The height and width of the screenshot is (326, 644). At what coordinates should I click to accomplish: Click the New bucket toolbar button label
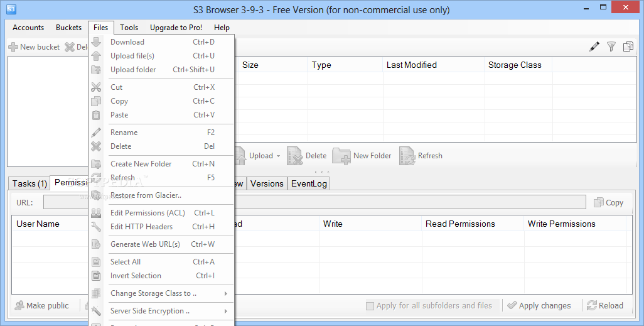(x=40, y=47)
